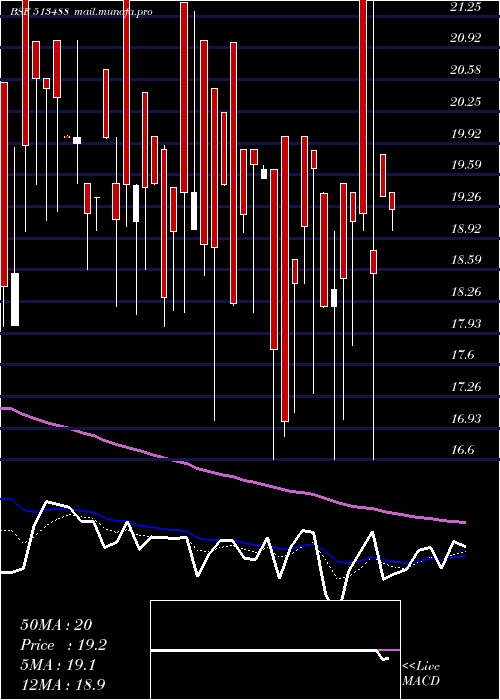Viewport: 500px width, 700px height.
Task: Click the <<Live MACD label
Action: pos(421,673)
